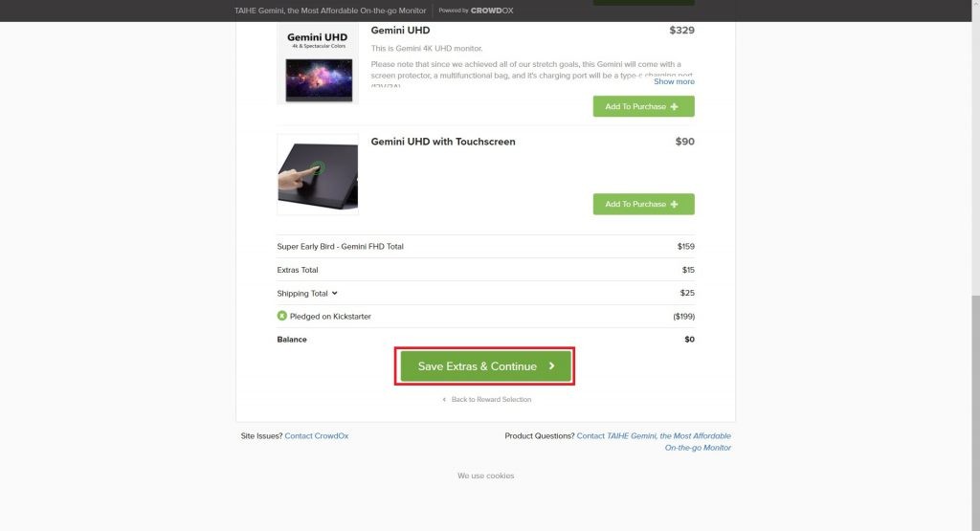The height and width of the screenshot is (531, 980).
Task: Click the We use cookies notice
Action: click(x=485, y=476)
